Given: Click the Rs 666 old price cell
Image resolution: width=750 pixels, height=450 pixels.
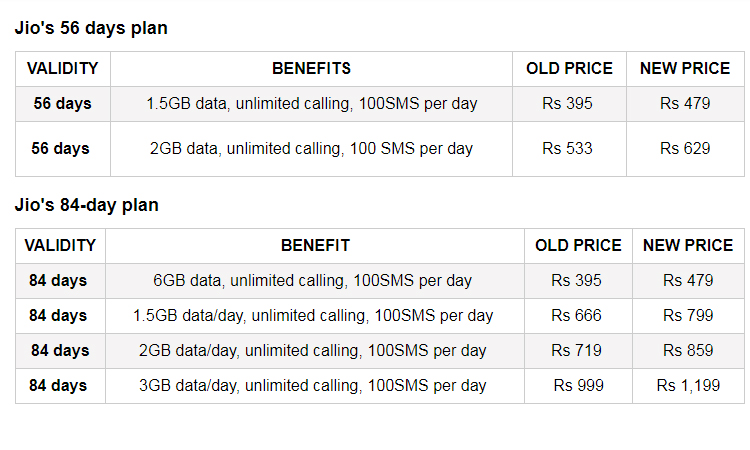Looking at the screenshot, I should [578, 316].
